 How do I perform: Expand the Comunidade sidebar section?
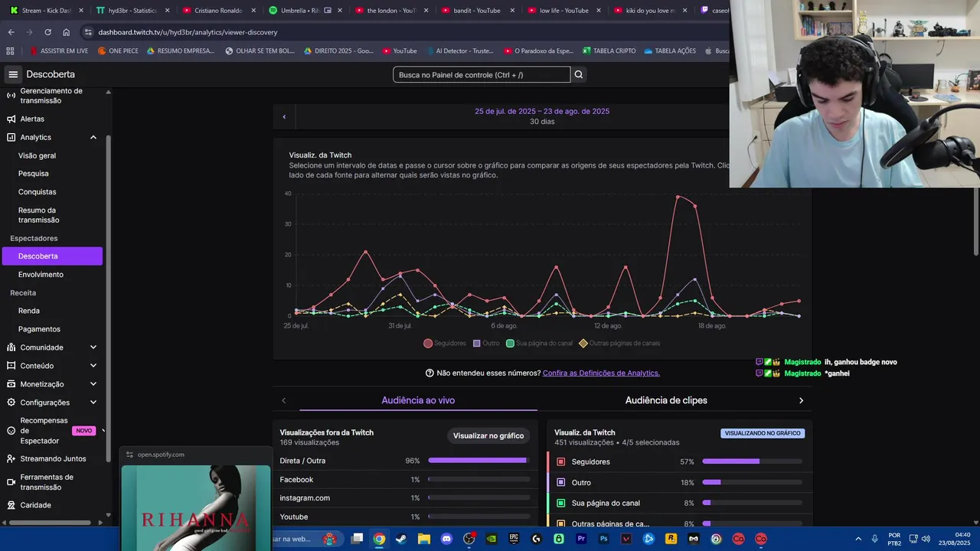pyautogui.click(x=93, y=347)
